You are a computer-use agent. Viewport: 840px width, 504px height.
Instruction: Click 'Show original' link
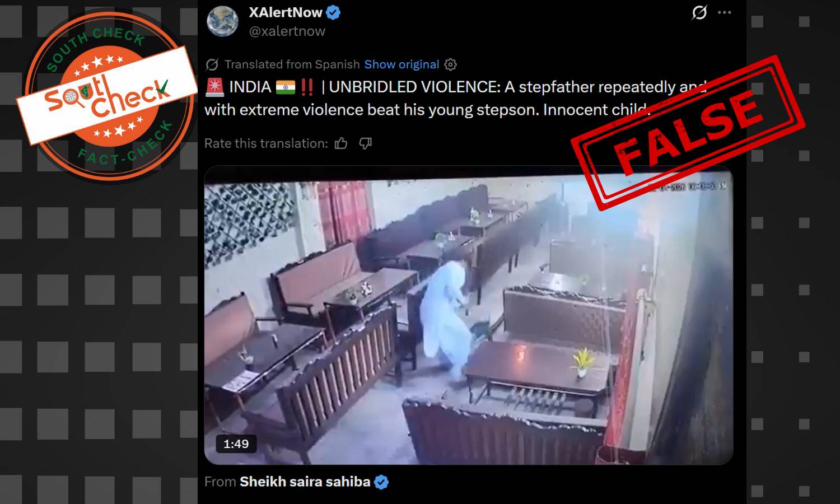tap(402, 64)
